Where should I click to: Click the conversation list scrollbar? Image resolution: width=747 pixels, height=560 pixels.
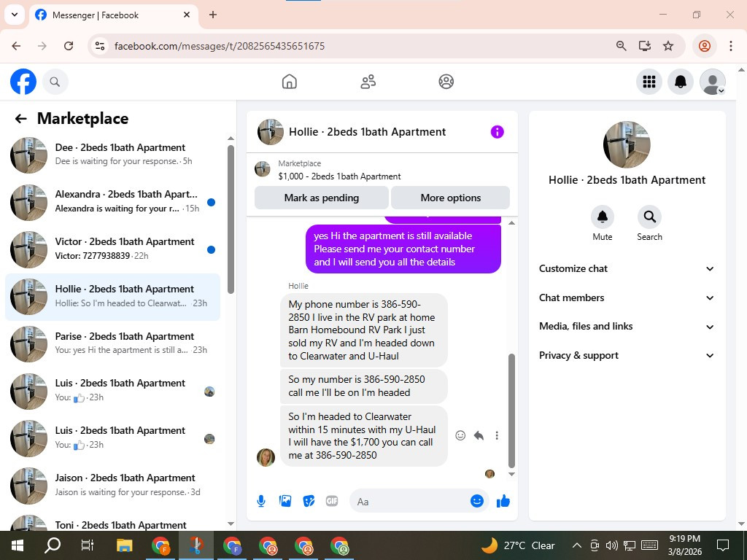tap(231, 219)
